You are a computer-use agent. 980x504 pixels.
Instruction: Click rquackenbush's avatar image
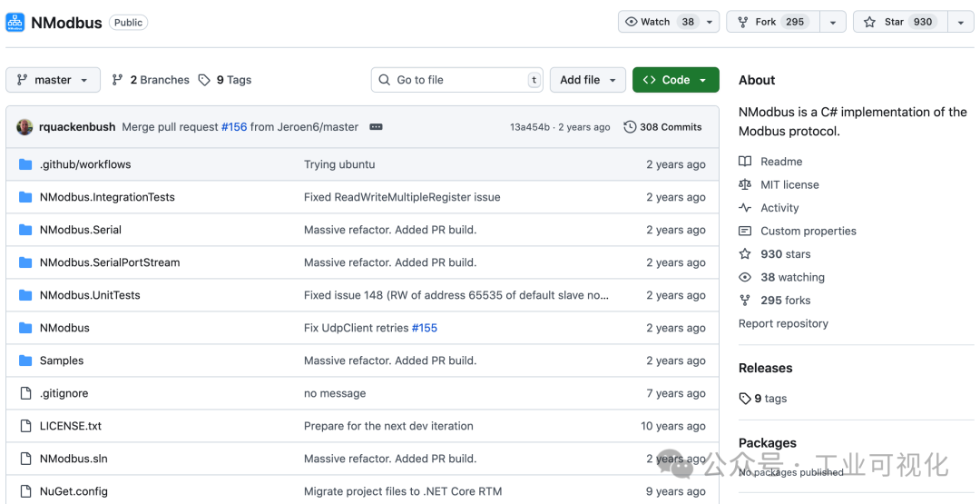click(24, 127)
